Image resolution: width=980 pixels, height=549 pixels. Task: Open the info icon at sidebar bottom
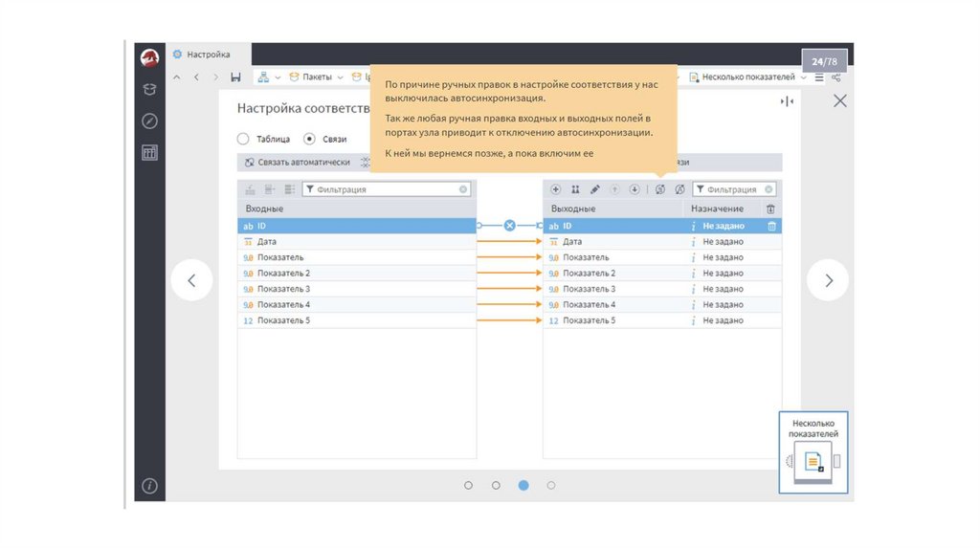pos(149,486)
